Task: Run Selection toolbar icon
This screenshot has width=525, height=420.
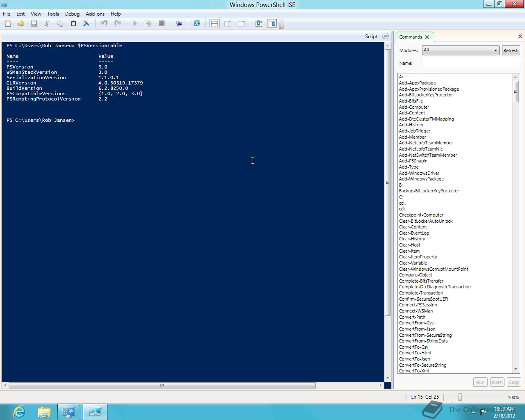Action: tap(148, 24)
